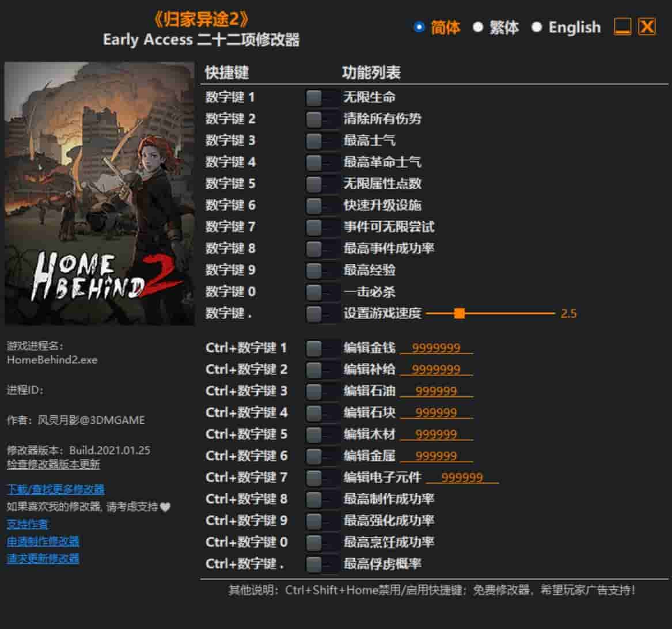
Task: Enable 最高制作成功率
Action: point(321,499)
